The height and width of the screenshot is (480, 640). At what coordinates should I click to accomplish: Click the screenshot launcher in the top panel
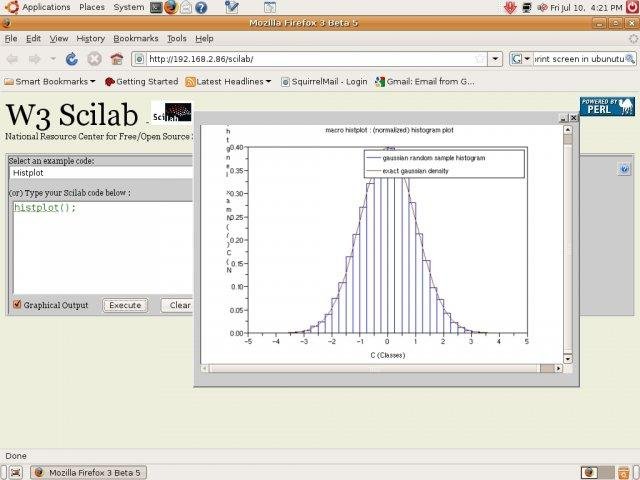[269, 7]
